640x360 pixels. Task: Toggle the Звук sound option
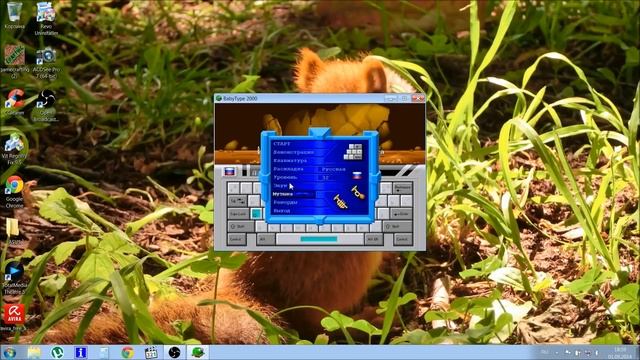(x=280, y=186)
